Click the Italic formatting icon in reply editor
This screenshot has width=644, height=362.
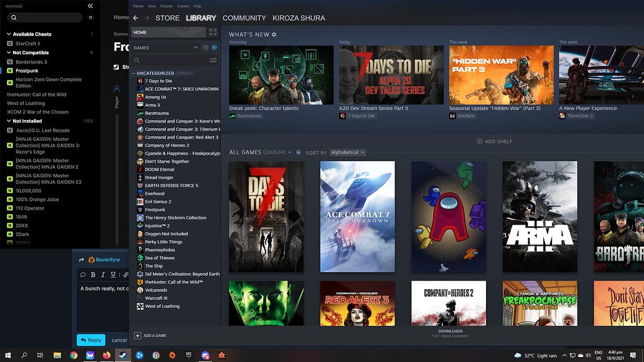pyautogui.click(x=103, y=274)
